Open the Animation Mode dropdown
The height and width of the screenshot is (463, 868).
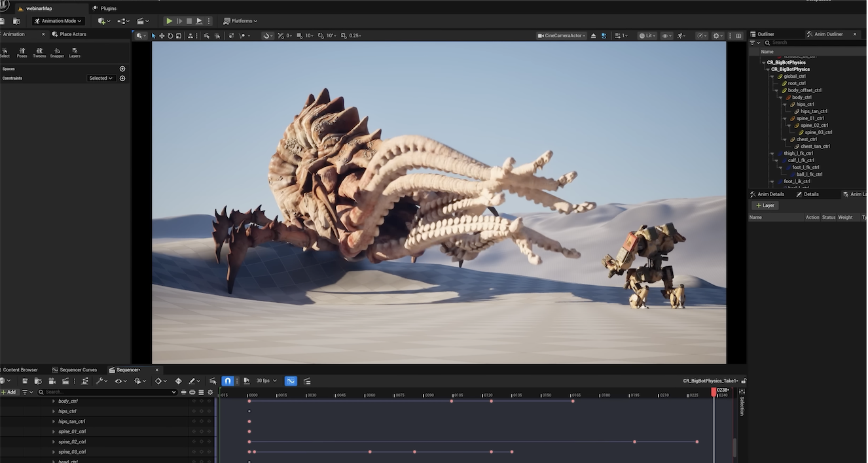(x=59, y=21)
